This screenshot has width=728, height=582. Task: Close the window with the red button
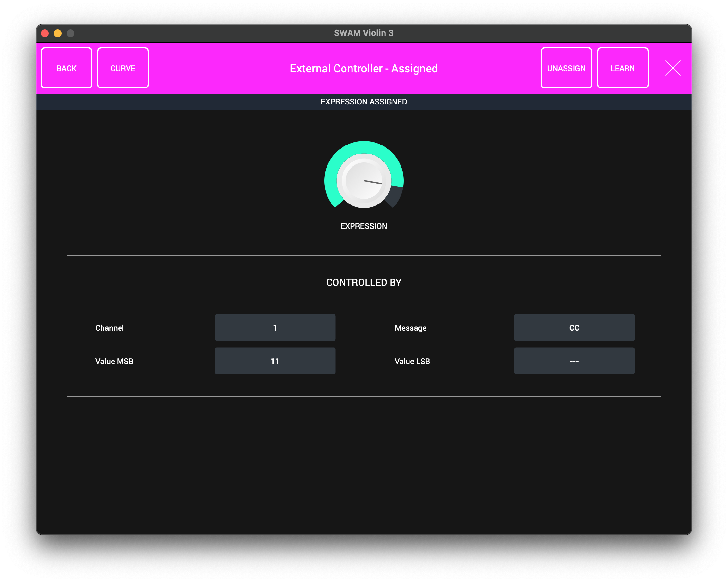pos(45,33)
